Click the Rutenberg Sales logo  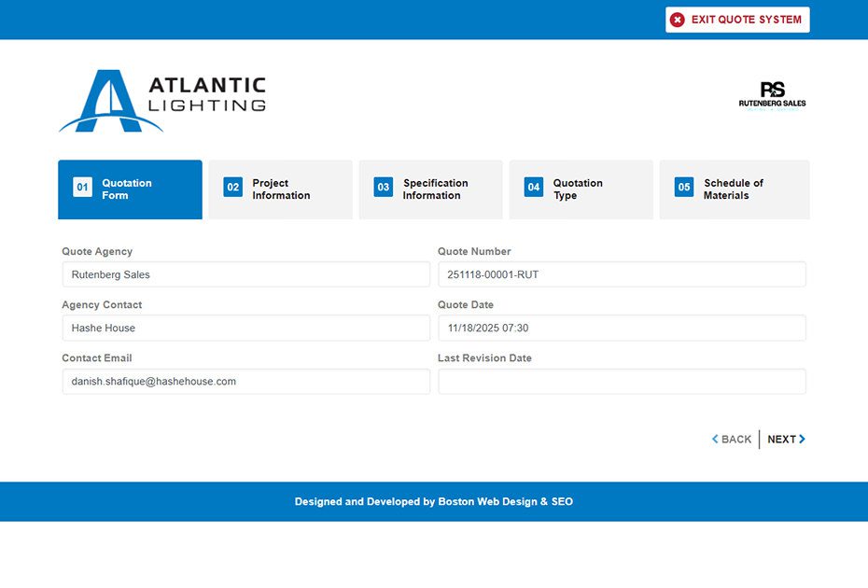click(x=772, y=95)
